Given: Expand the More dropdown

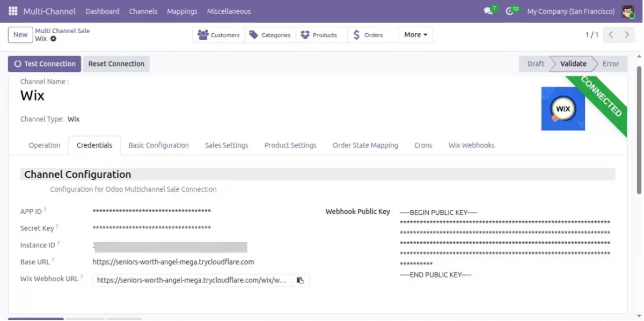Looking at the screenshot, I should pos(416,35).
